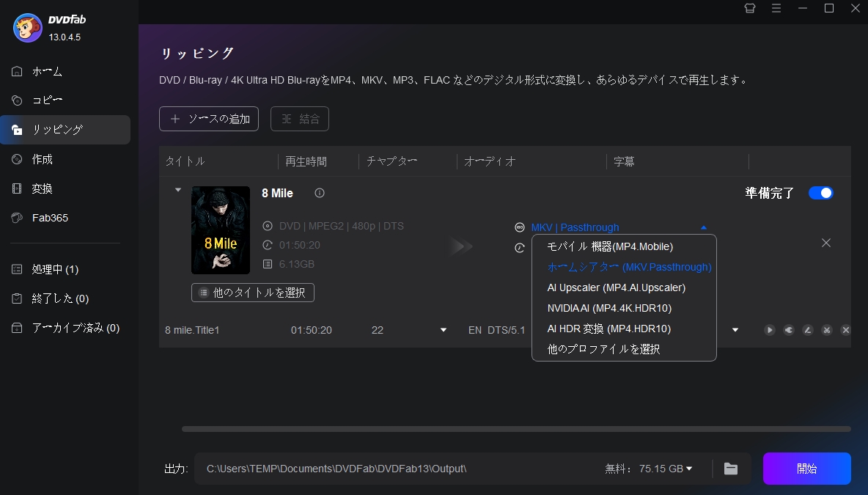Click the チャプター column header

(391, 161)
